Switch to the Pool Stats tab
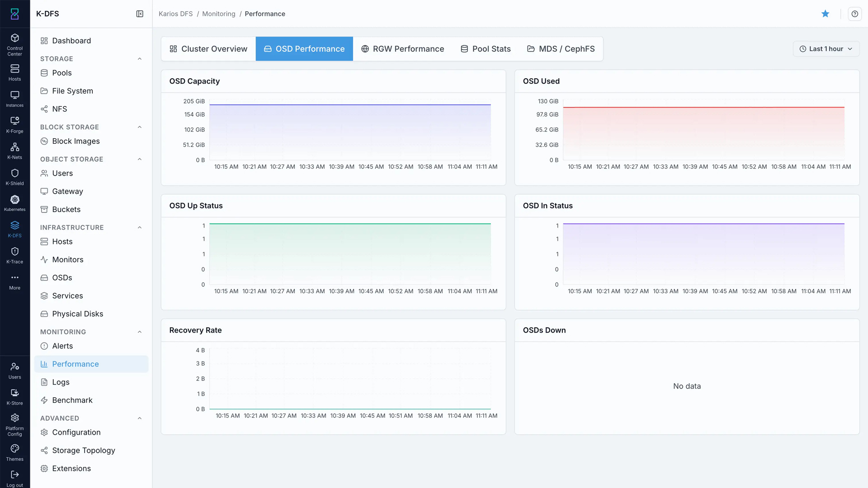The height and width of the screenshot is (488, 868). coord(486,49)
